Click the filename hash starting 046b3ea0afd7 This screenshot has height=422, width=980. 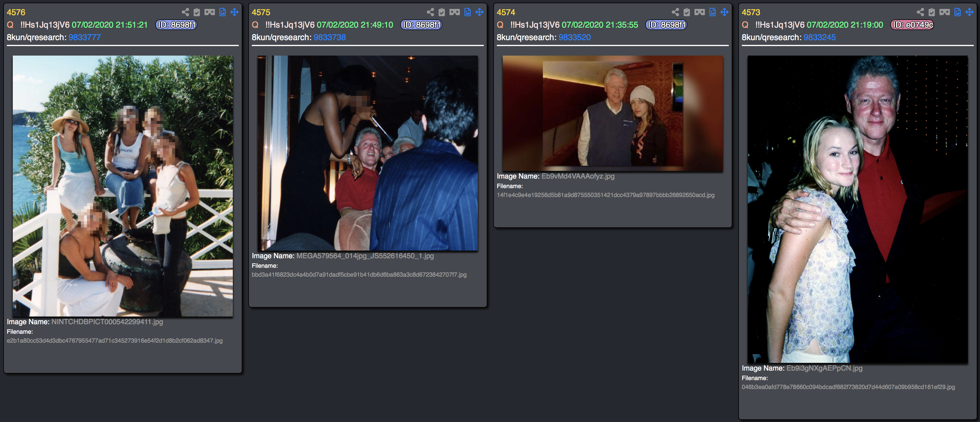[x=848, y=387]
